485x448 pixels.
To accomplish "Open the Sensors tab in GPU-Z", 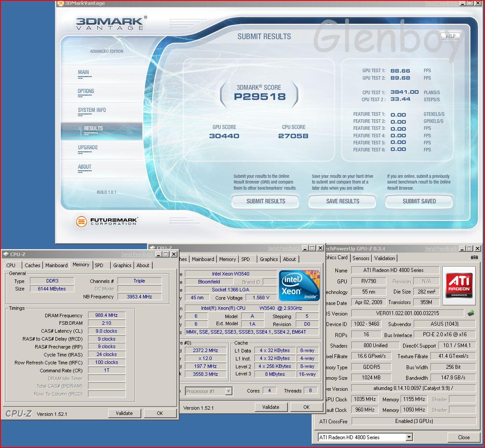I will click(x=361, y=258).
